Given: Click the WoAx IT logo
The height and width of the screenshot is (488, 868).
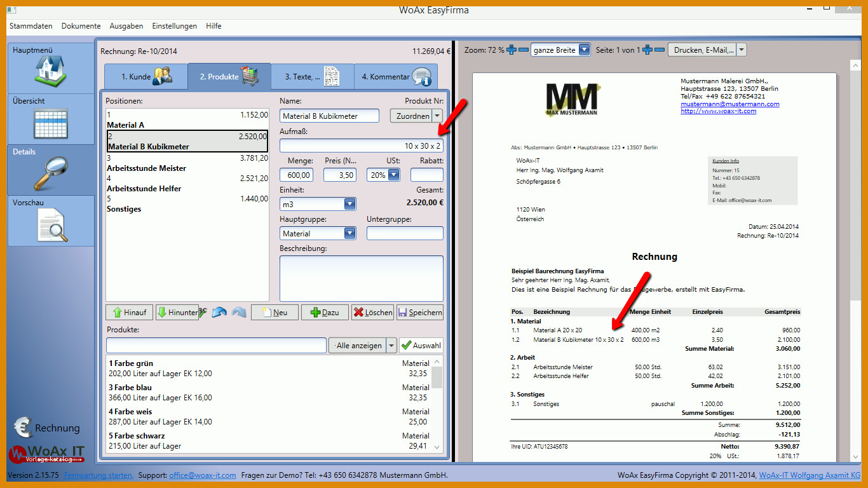Looking at the screenshot, I should click(x=46, y=454).
